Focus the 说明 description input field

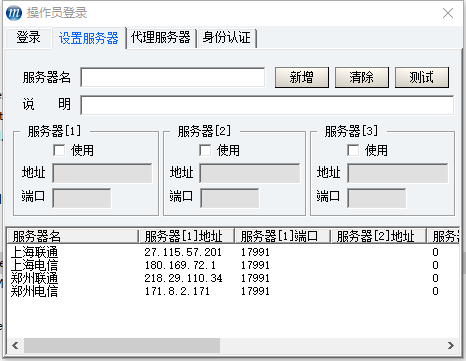click(x=267, y=105)
